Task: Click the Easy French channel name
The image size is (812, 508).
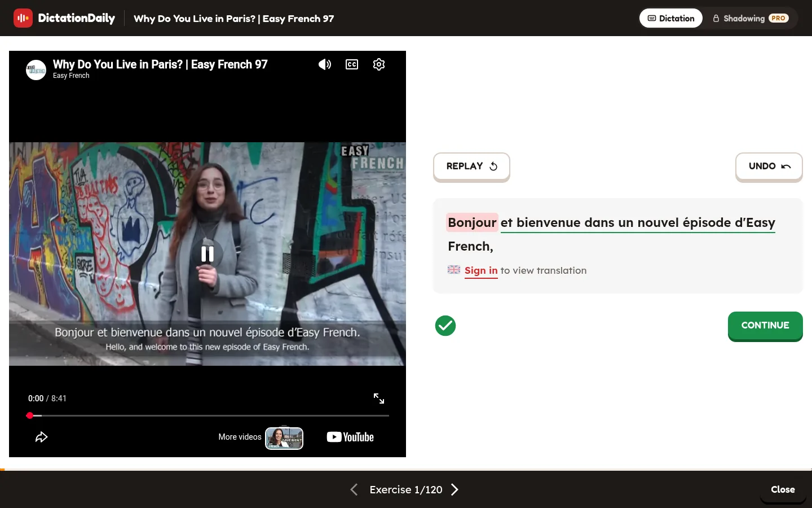Action: pos(71,76)
